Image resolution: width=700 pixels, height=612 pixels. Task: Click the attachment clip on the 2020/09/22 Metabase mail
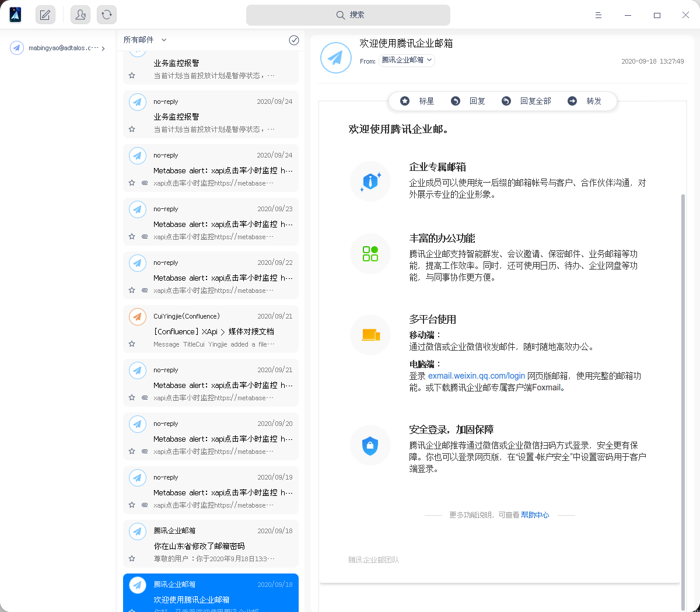coord(145,290)
